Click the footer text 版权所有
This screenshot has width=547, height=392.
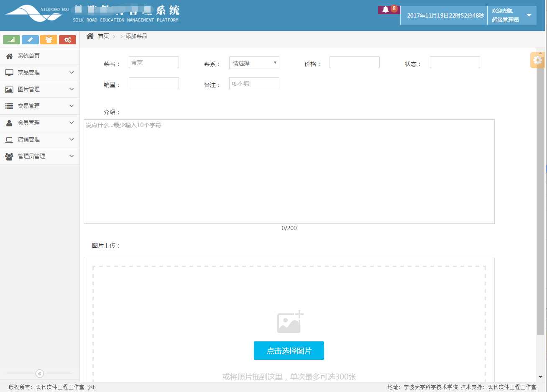tap(21, 387)
